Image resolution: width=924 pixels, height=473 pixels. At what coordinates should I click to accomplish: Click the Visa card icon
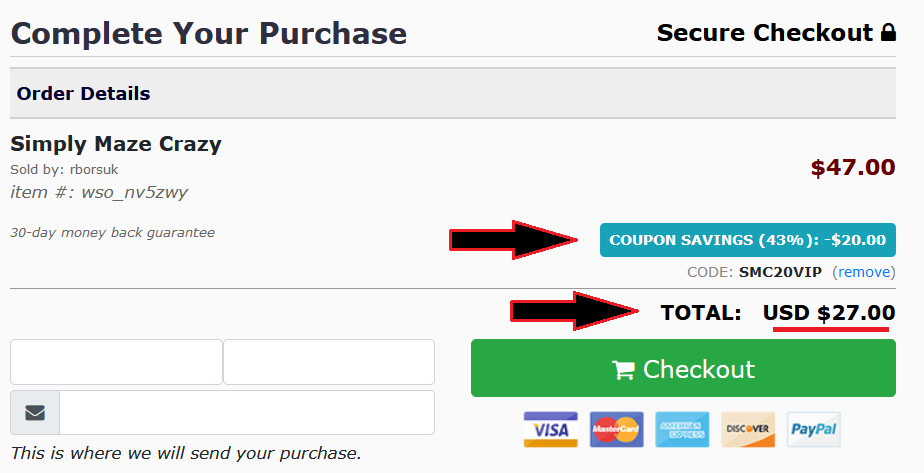(x=550, y=429)
